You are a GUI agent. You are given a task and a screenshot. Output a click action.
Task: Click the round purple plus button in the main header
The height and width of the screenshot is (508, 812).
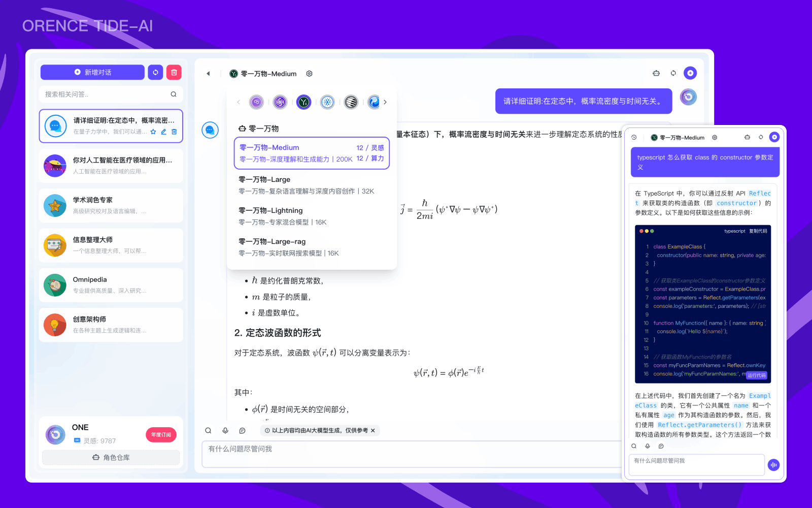(690, 73)
